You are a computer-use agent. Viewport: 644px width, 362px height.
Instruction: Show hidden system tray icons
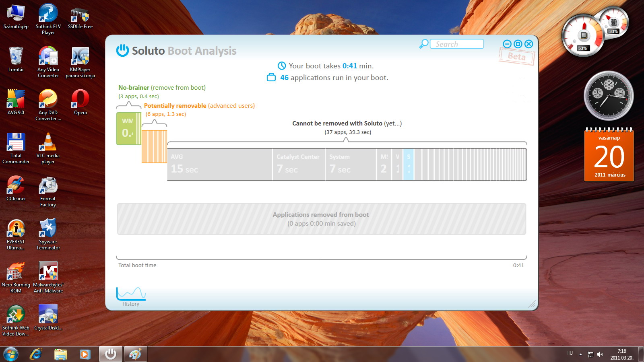click(x=580, y=354)
